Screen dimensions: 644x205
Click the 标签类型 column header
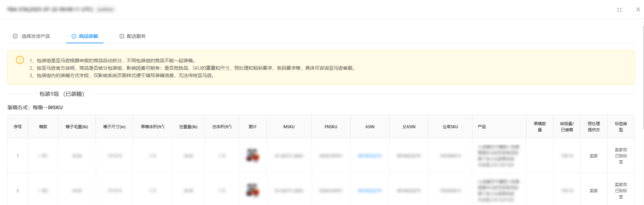click(621, 127)
